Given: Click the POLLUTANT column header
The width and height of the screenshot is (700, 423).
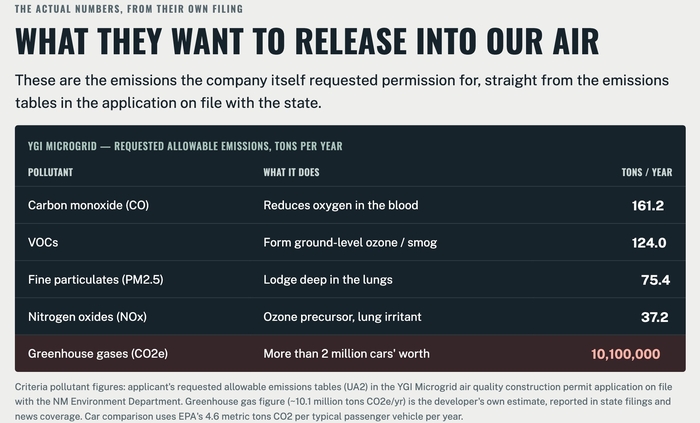Looking at the screenshot, I should 50,172.
